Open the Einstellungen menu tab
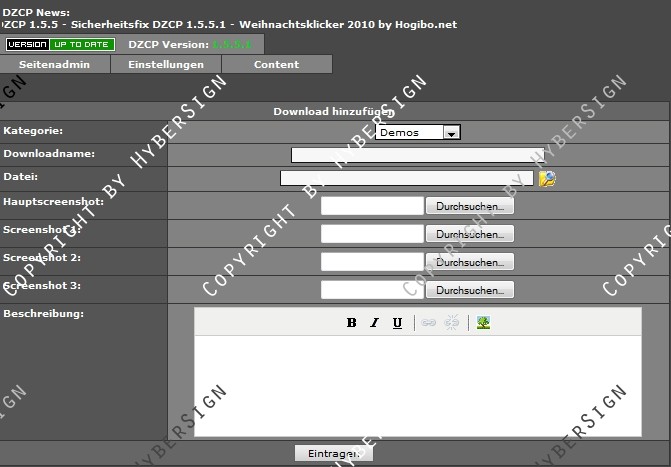This screenshot has height=467, width=671. coord(166,65)
